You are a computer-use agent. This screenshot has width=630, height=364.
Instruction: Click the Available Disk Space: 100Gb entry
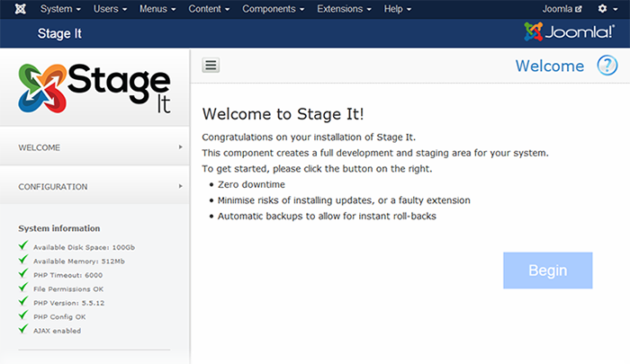(x=84, y=247)
